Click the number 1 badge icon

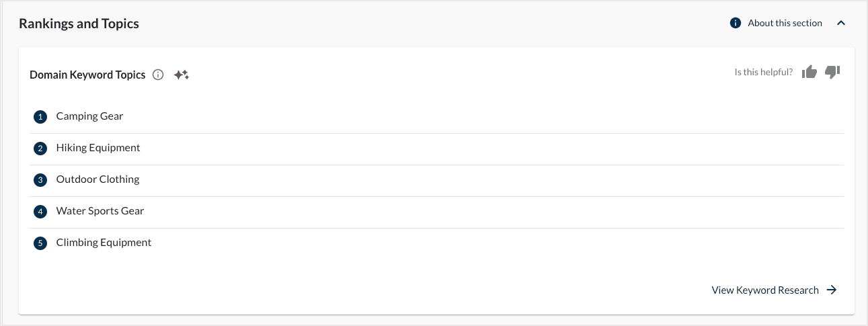pos(40,117)
